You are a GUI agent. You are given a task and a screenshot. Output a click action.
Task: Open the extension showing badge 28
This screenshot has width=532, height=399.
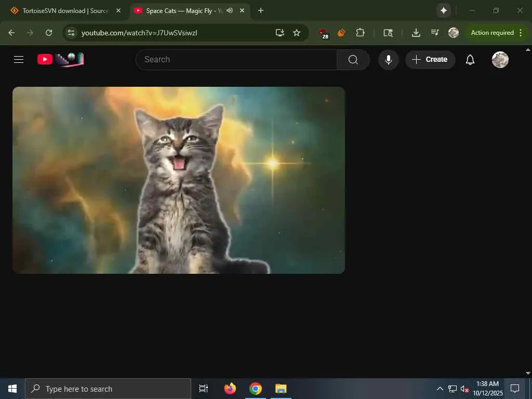[x=323, y=33]
